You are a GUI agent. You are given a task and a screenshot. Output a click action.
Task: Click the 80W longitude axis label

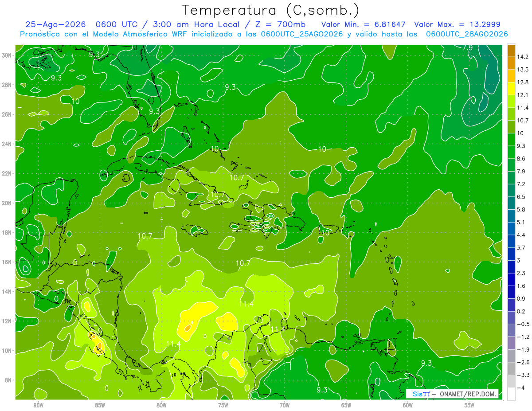point(161,405)
